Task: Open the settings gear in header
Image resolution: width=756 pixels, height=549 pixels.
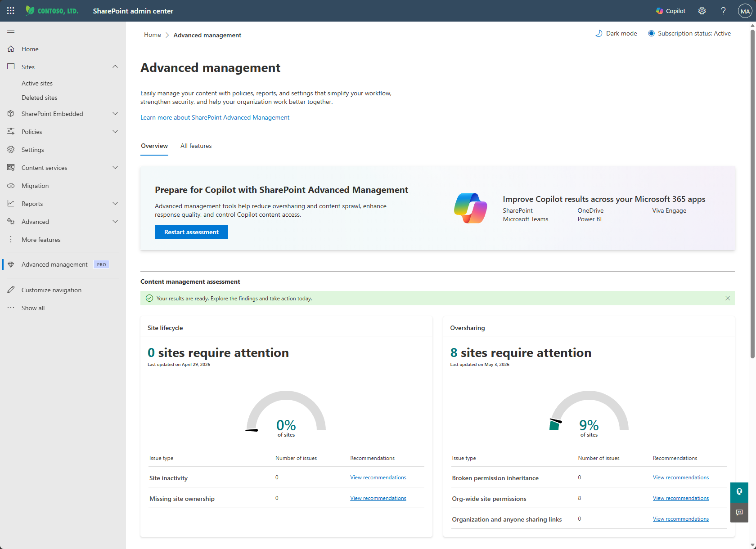Action: tap(702, 11)
